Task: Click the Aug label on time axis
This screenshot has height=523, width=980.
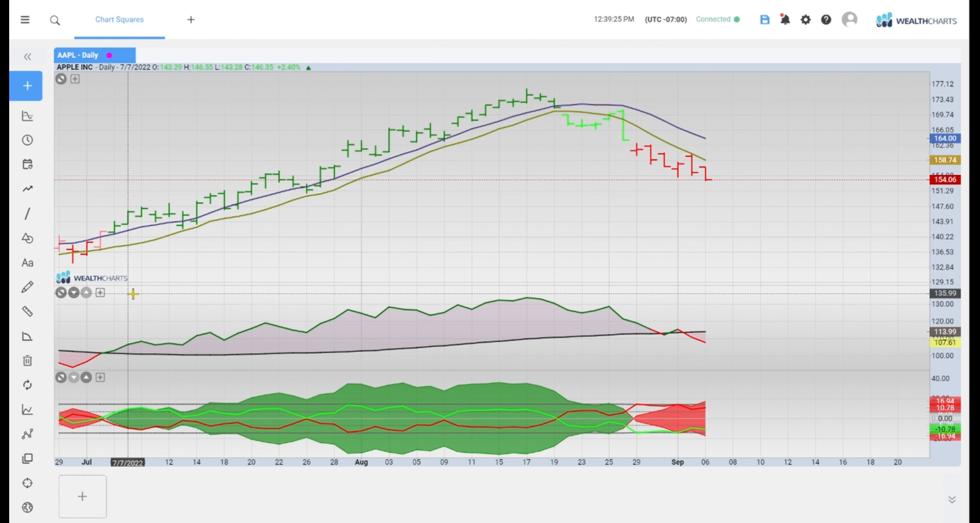Action: point(361,462)
